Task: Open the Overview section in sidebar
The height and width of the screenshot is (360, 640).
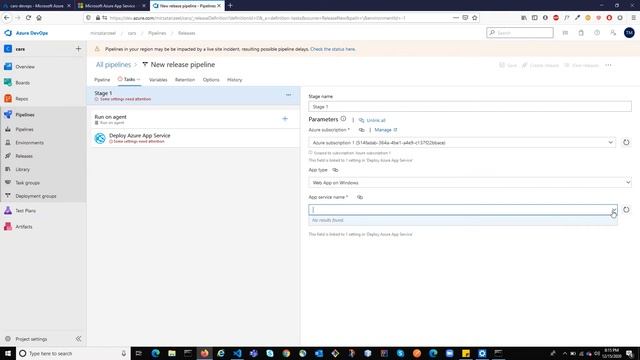Action: 24,67
